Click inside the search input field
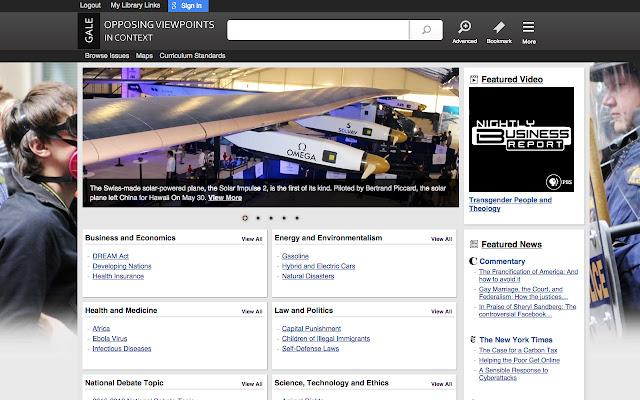The image size is (640, 400). [x=318, y=30]
